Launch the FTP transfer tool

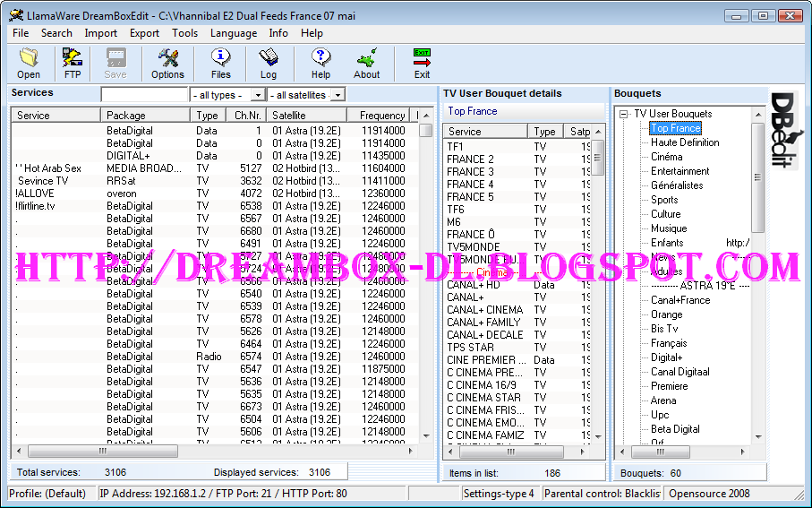(73, 64)
